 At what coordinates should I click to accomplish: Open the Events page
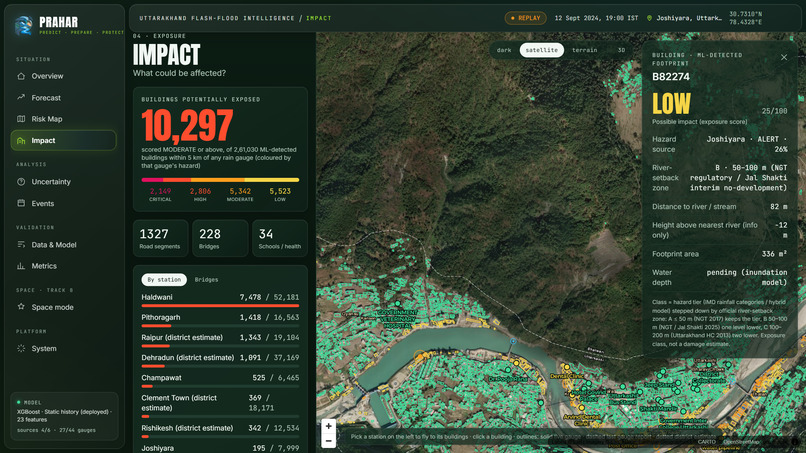(x=63, y=204)
